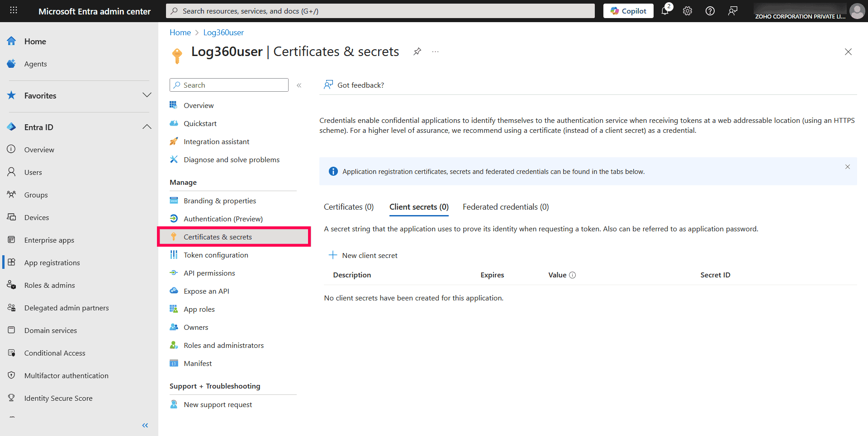Create a new client secret
This screenshot has width=868, height=436.
point(363,255)
